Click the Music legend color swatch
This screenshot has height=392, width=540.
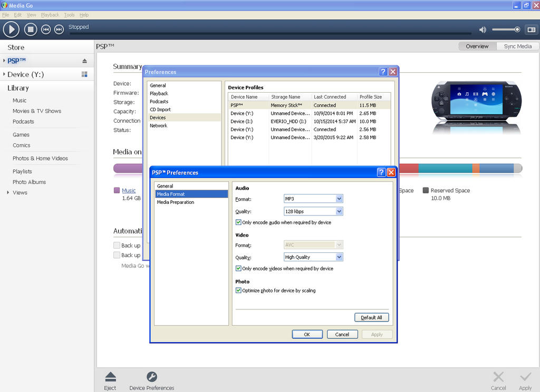pyautogui.click(x=117, y=190)
